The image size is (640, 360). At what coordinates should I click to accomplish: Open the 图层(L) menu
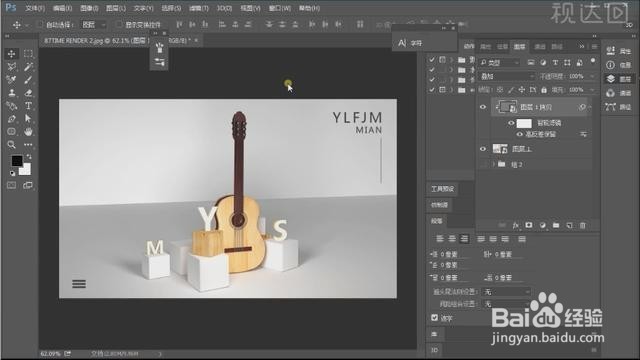(116, 8)
